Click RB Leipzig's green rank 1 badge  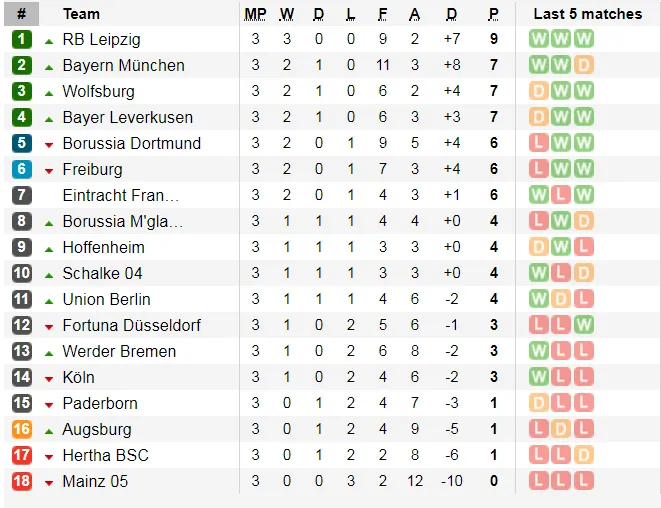(x=22, y=40)
